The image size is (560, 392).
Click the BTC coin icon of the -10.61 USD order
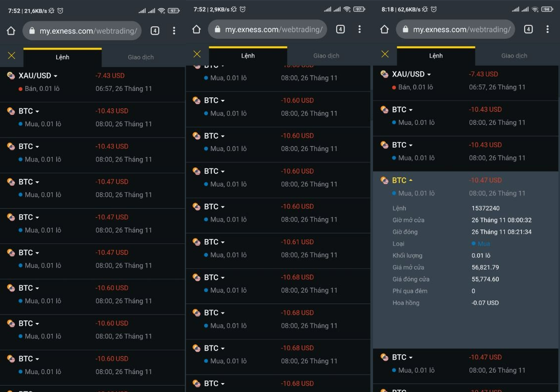[x=196, y=242]
